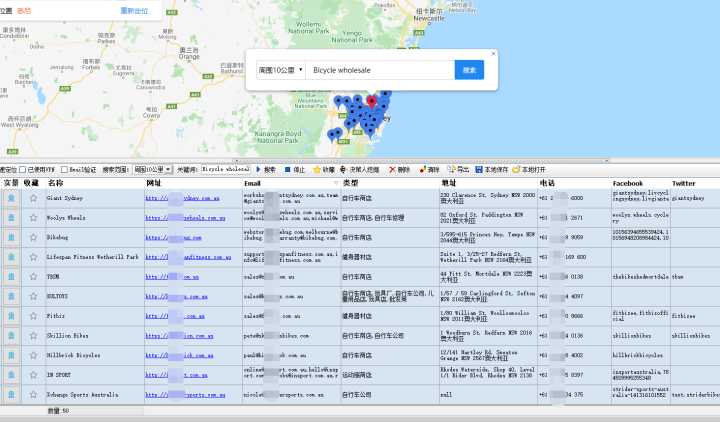Screen dimensions: 720x422
Task: Open Bikebug website link
Action: tap(174, 238)
